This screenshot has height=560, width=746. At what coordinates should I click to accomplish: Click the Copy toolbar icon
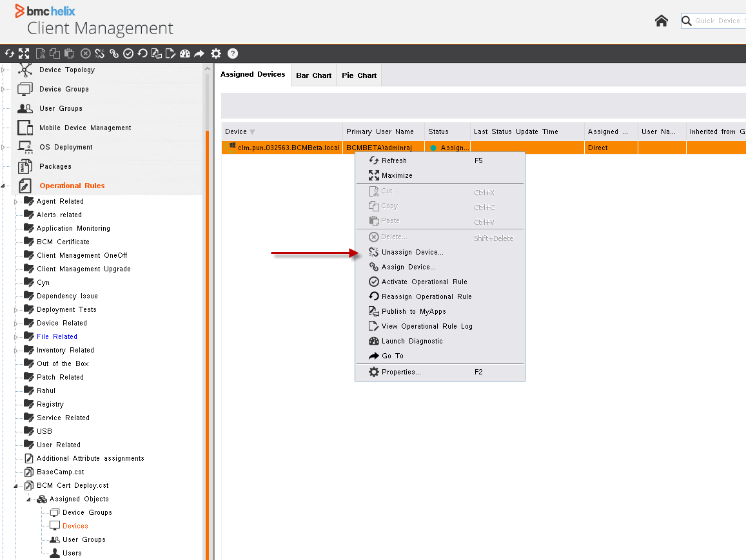55,53
